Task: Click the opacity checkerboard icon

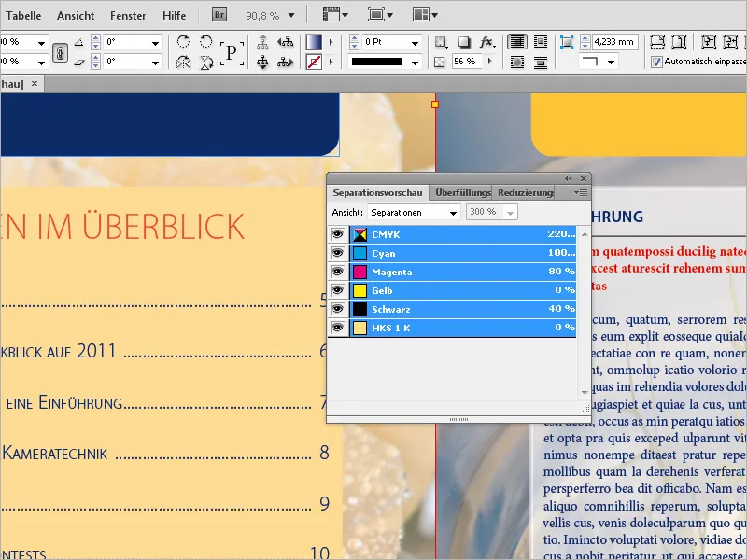Action: 439,62
